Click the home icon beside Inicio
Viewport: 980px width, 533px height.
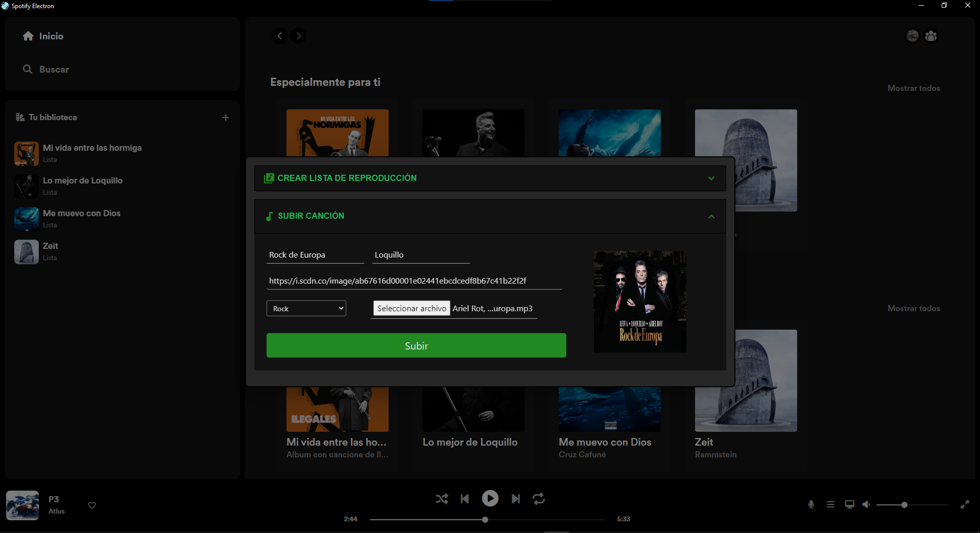28,36
